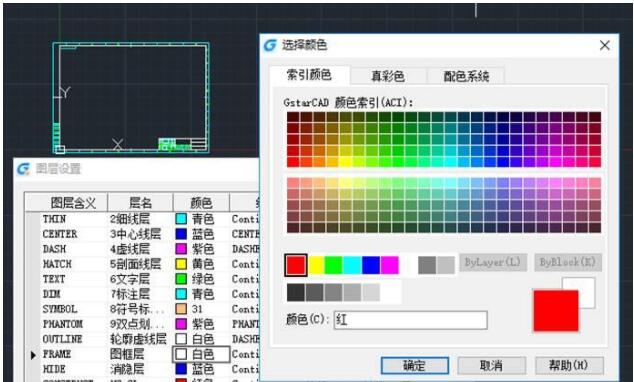Select the DASH layer row name
Viewport: 634px width, 382px height.
[x=55, y=249]
